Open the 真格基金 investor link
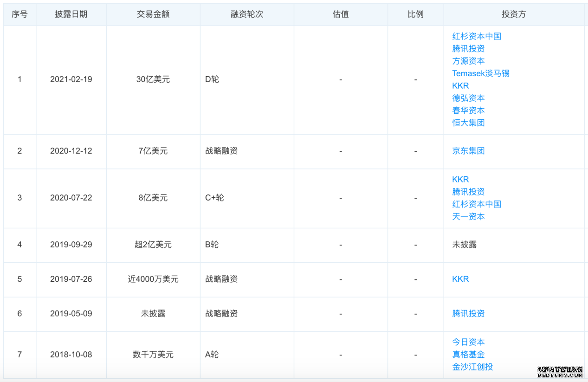The image size is (588, 382). point(468,355)
